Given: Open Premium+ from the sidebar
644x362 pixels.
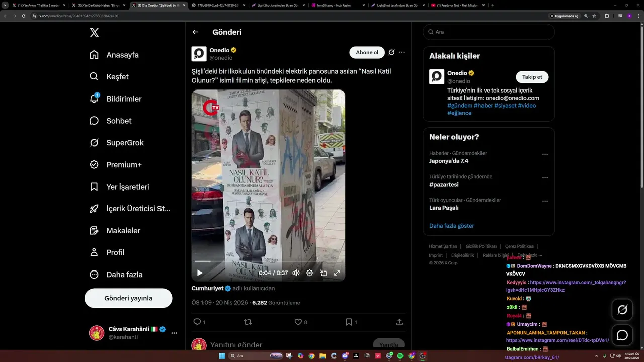Looking at the screenshot, I should 115,164.
